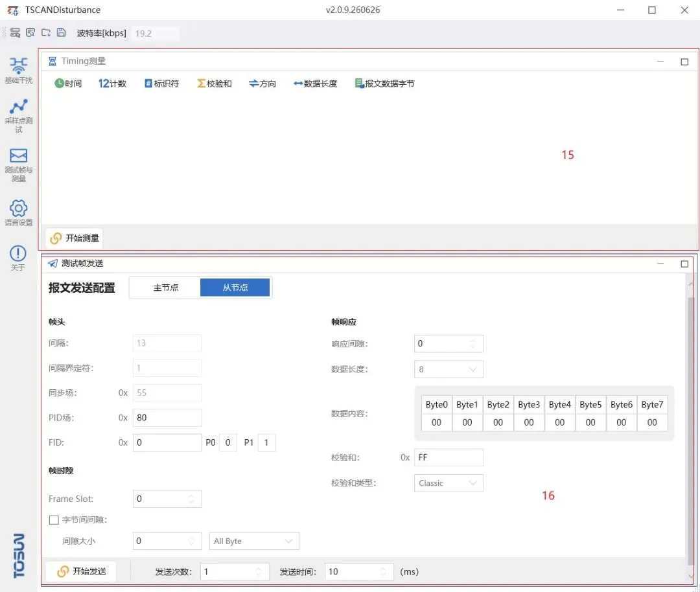
Task: Click the 波特率 kbps field
Action: pyautogui.click(x=156, y=34)
